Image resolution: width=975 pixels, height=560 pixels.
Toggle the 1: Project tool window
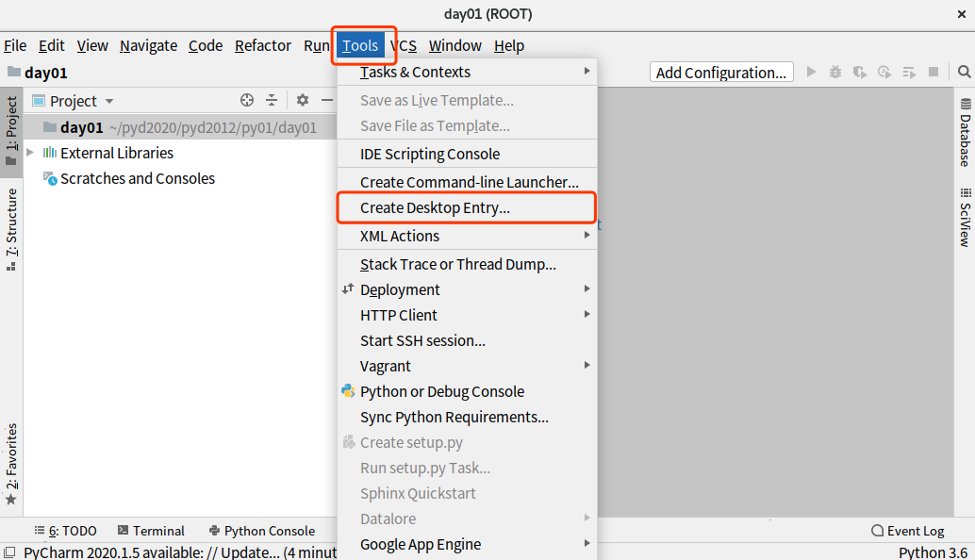tap(11, 131)
